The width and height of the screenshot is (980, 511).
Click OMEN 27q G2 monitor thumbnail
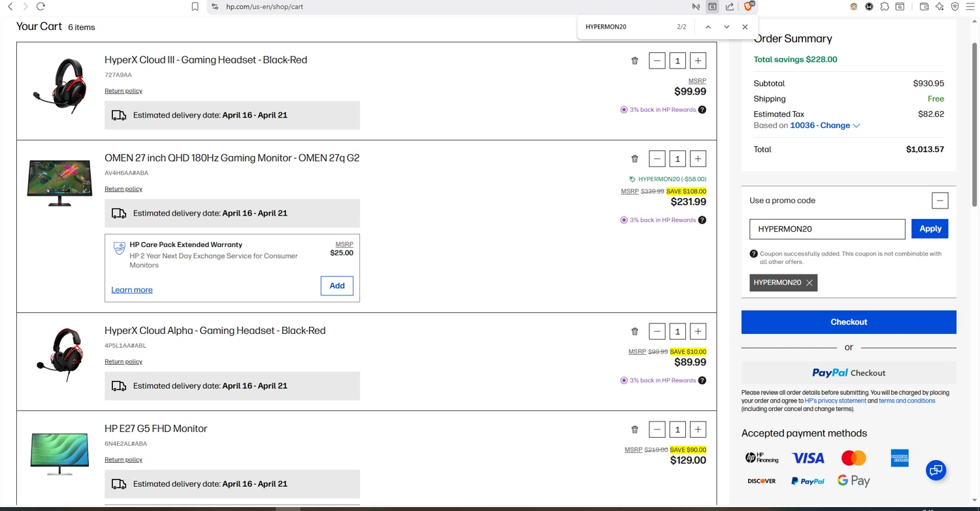(x=59, y=183)
